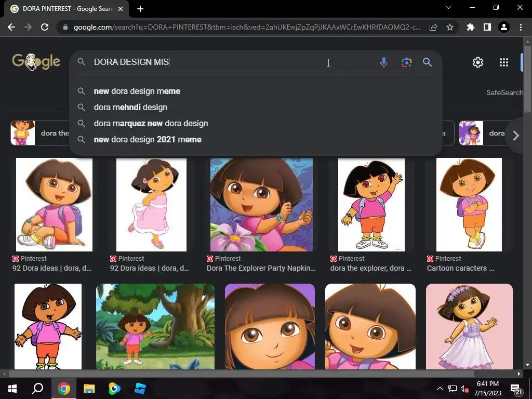This screenshot has height=399, width=532.
Task: Open File Explorer from the taskbar
Action: (x=89, y=389)
